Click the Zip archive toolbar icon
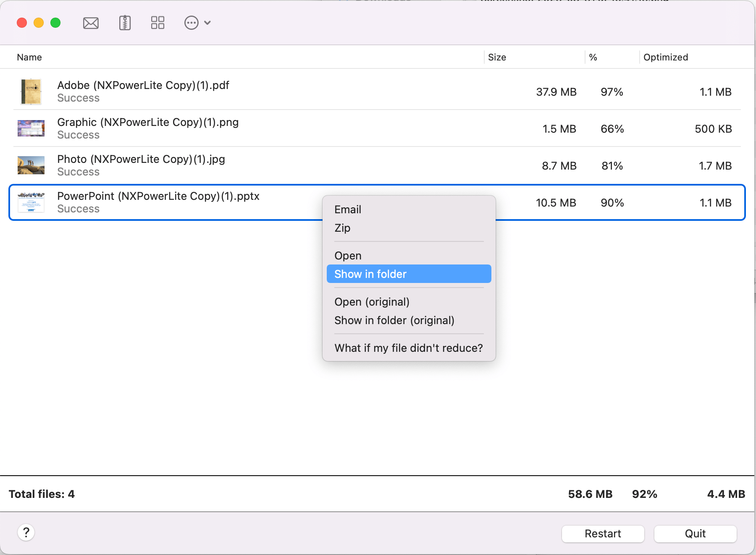756x555 pixels. coord(124,23)
